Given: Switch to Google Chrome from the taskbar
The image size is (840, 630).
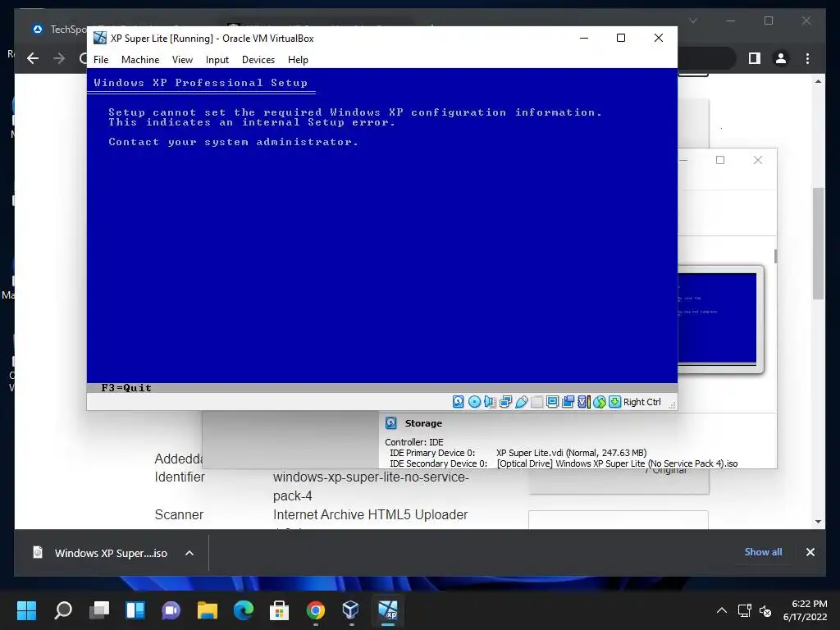Looking at the screenshot, I should click(x=316, y=610).
